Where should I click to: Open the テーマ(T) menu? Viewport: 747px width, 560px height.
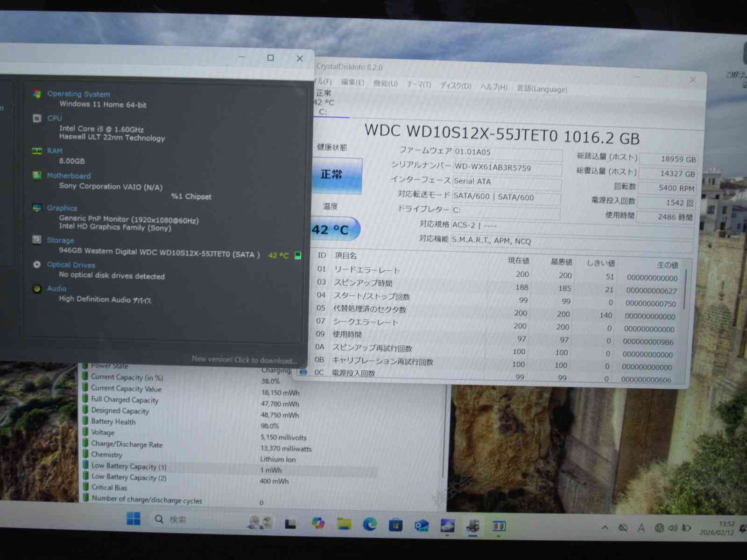[x=419, y=84]
